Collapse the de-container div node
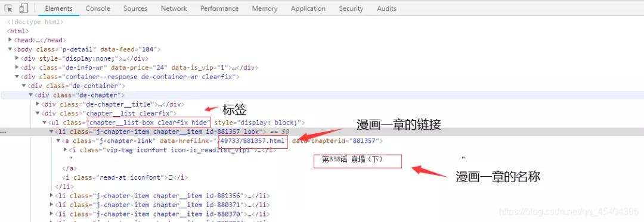The height and width of the screenshot is (222, 644). coord(24,86)
